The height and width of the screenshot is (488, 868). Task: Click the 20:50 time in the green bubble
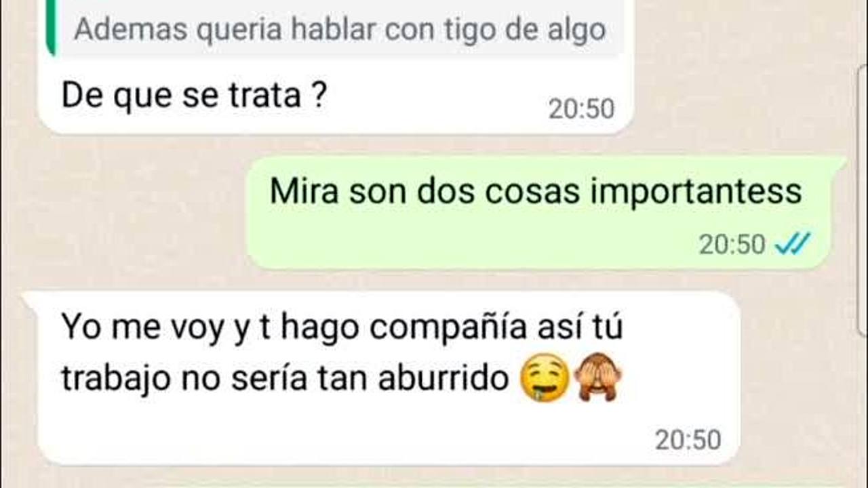click(x=732, y=245)
